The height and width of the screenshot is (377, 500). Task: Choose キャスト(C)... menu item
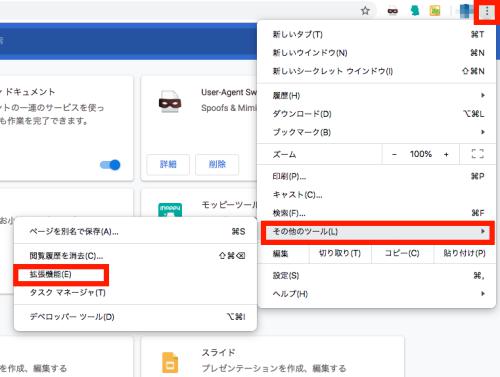coord(377,194)
